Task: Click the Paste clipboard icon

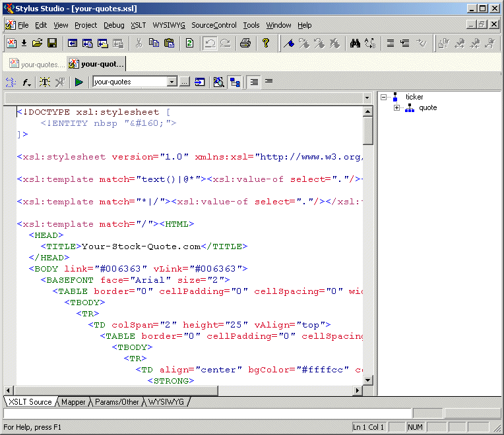Action: pyautogui.click(x=169, y=43)
